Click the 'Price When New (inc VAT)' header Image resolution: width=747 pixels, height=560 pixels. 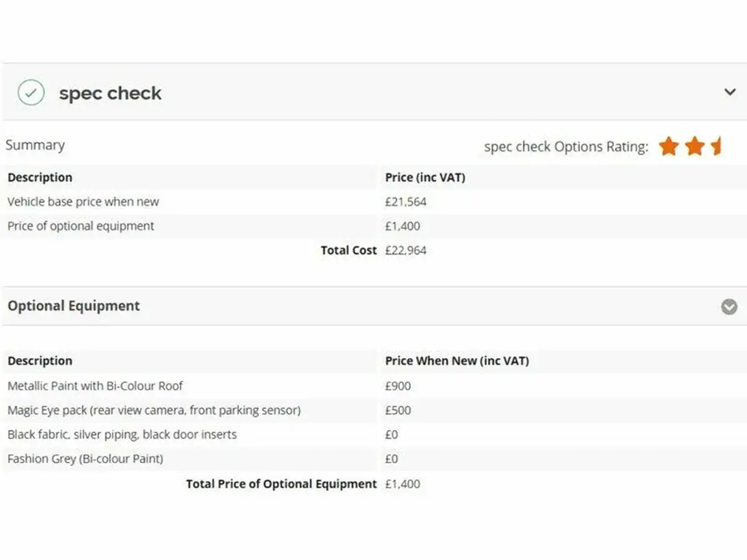[x=457, y=361]
